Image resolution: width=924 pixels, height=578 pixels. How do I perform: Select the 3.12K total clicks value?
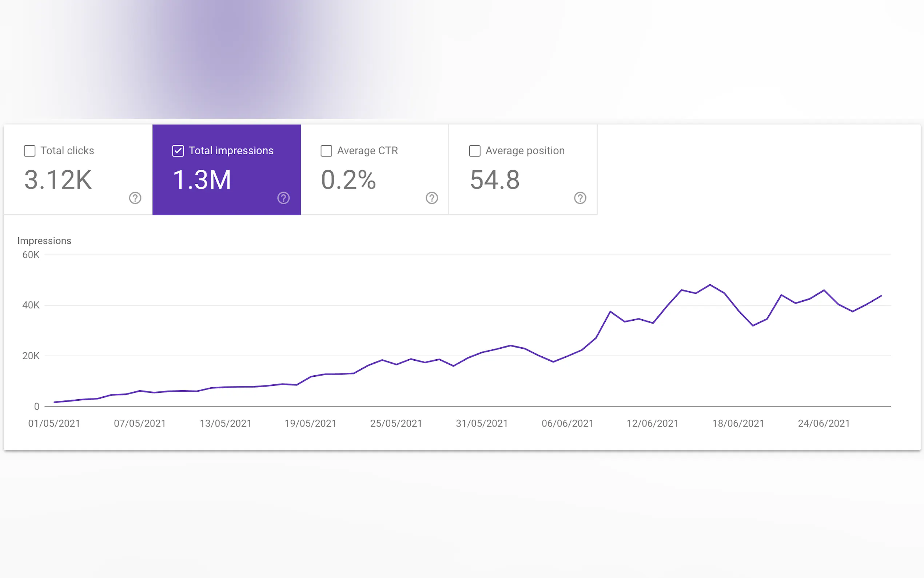[x=58, y=180]
